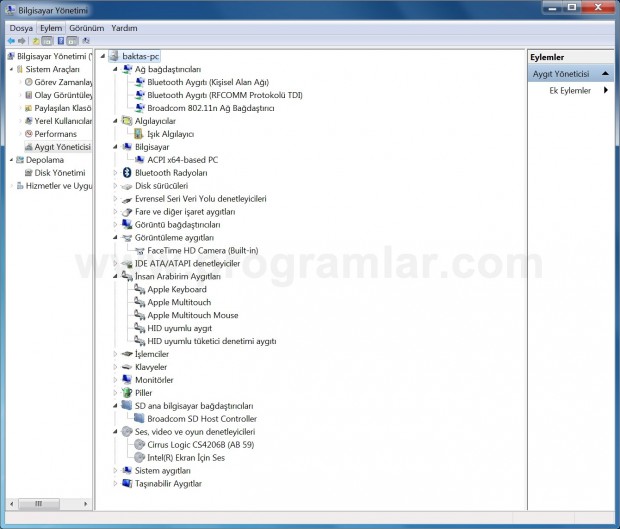Select Aygıt Yöneticisi in the left tree
The image size is (620, 529).
tap(62, 147)
